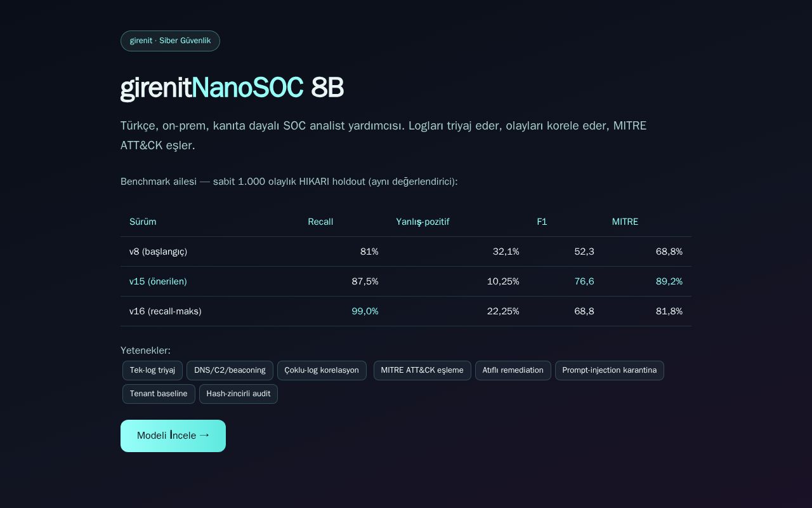Click the 87,5% recall value
The width and height of the screenshot is (812, 508).
coord(365,281)
